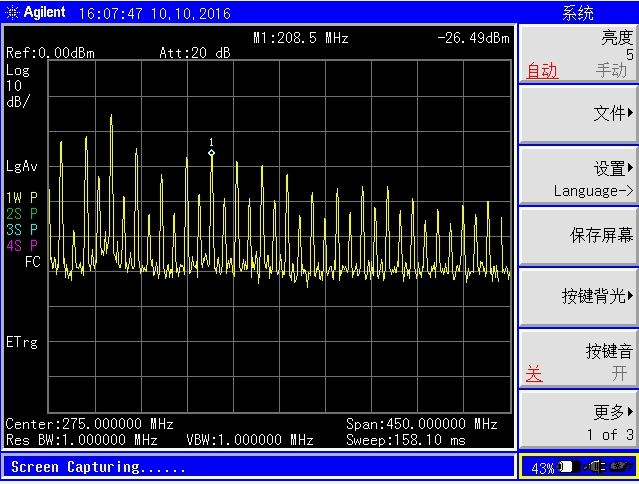Click the 系统 (System) menu title

tap(578, 13)
